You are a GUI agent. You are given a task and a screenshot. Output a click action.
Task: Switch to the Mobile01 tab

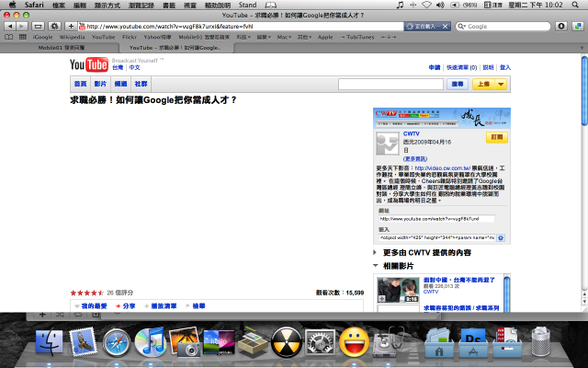pos(61,48)
